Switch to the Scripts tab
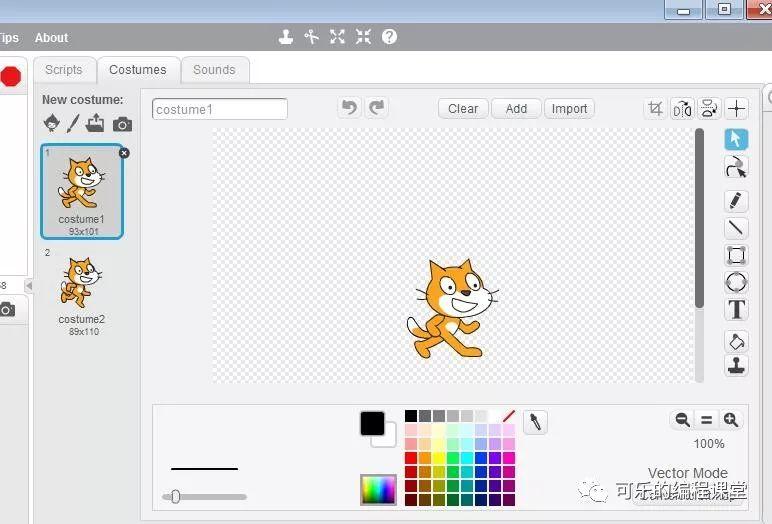 pyautogui.click(x=64, y=70)
